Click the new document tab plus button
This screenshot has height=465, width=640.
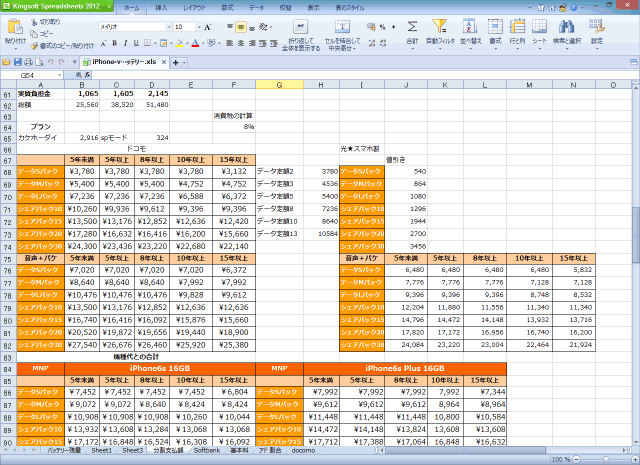tap(177, 62)
